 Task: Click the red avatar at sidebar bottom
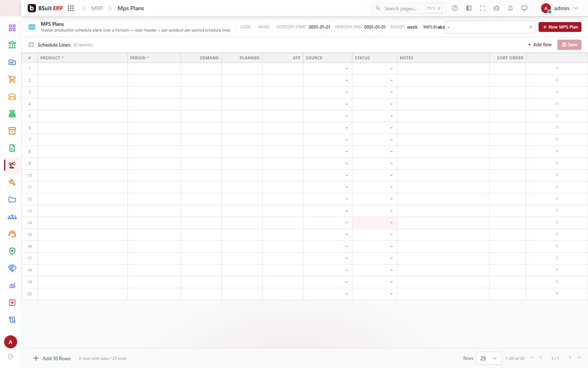click(11, 342)
